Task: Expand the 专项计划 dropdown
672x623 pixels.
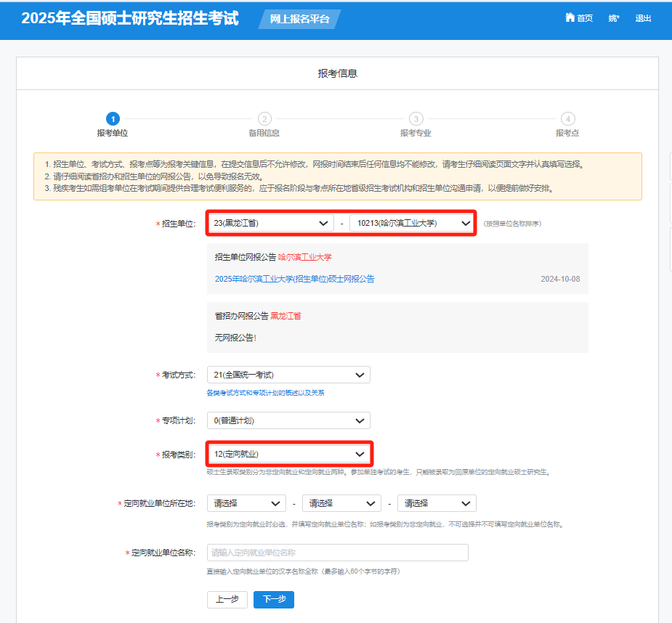Action: click(x=288, y=420)
